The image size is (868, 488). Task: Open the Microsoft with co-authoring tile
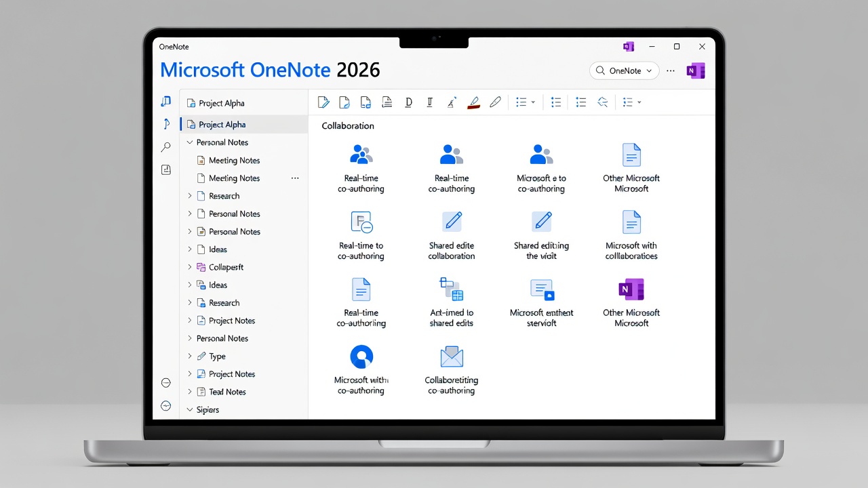point(361,369)
